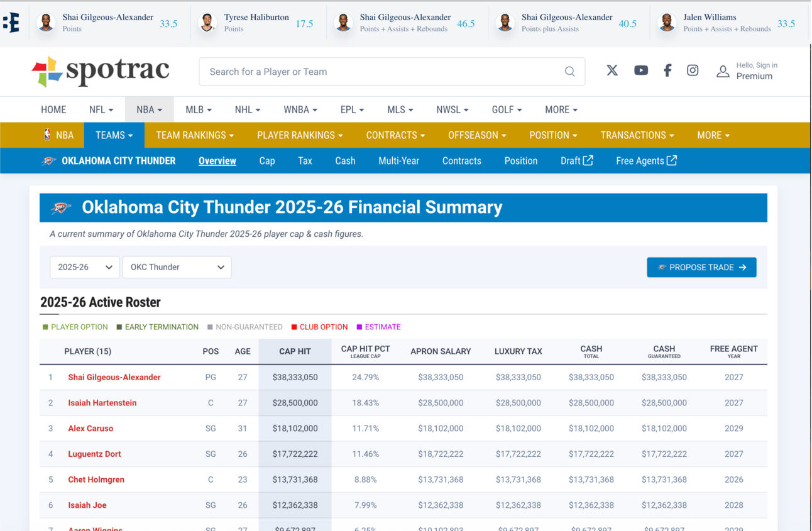Switch to the Multi-Year tab
812x531 pixels.
(398, 161)
